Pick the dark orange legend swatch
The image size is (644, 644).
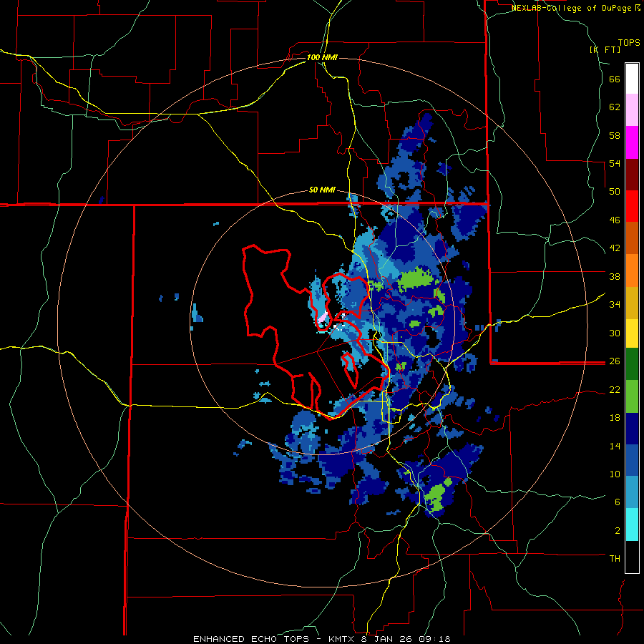coord(632,238)
